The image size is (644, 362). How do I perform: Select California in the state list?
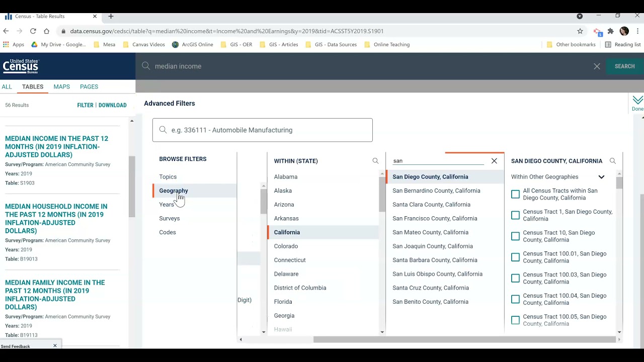[323, 232]
